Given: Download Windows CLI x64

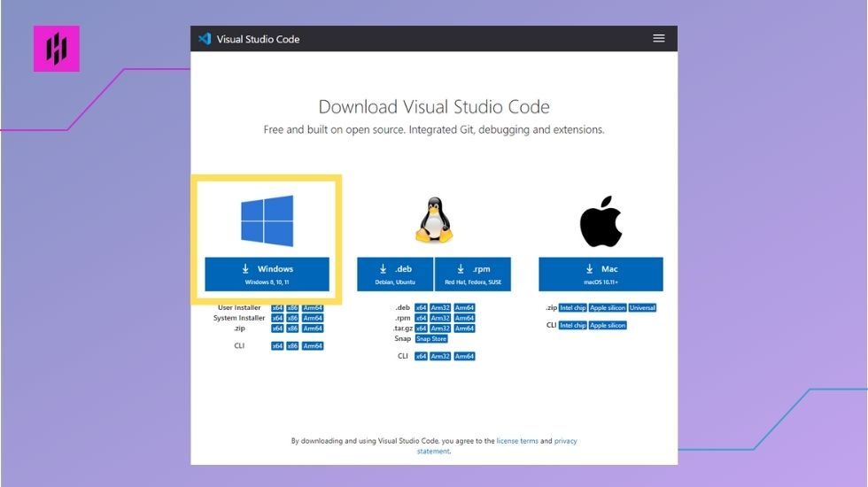Looking at the screenshot, I should [x=277, y=346].
